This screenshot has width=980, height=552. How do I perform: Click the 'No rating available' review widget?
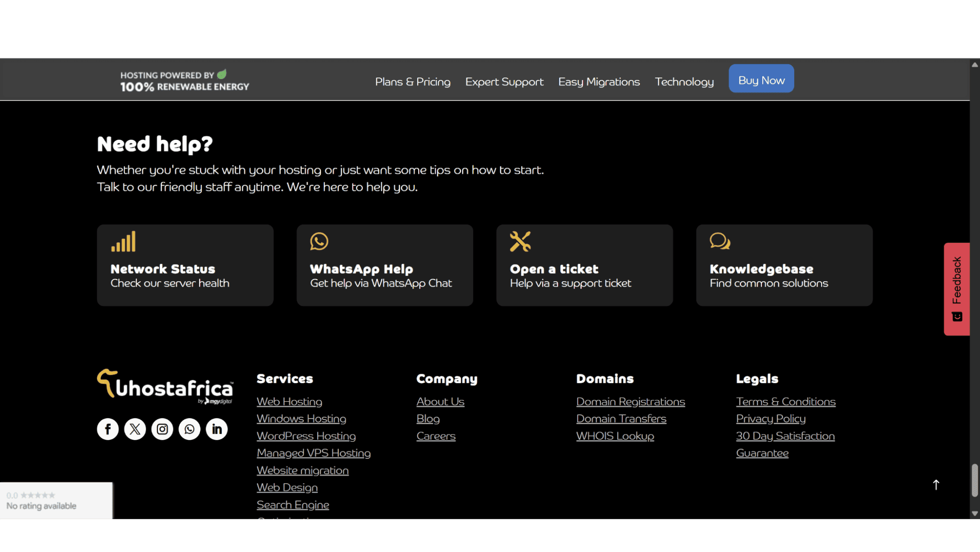tap(56, 500)
